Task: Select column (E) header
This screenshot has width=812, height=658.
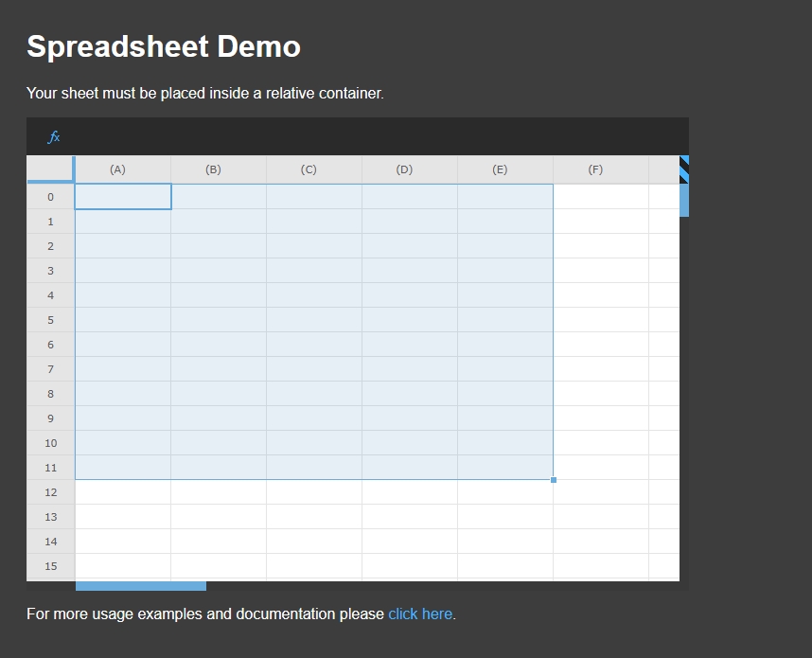Action: (505, 169)
